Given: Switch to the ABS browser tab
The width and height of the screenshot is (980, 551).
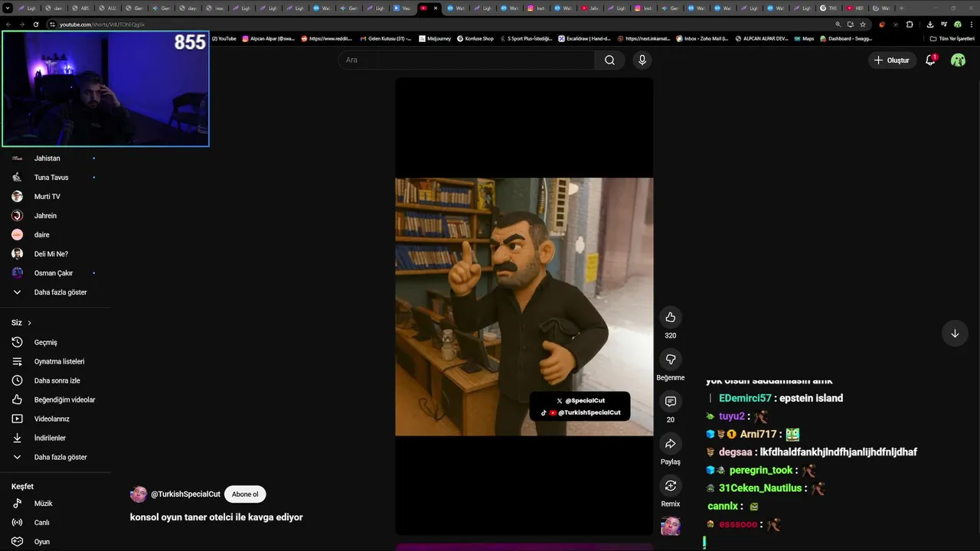Looking at the screenshot, I should (x=80, y=8).
